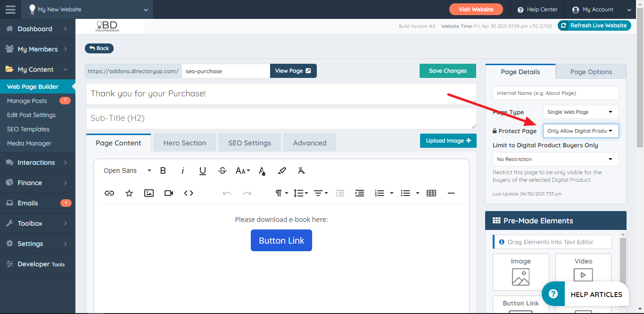Open the Open Sans font dropdown
This screenshot has width=644, height=314.
(x=127, y=170)
